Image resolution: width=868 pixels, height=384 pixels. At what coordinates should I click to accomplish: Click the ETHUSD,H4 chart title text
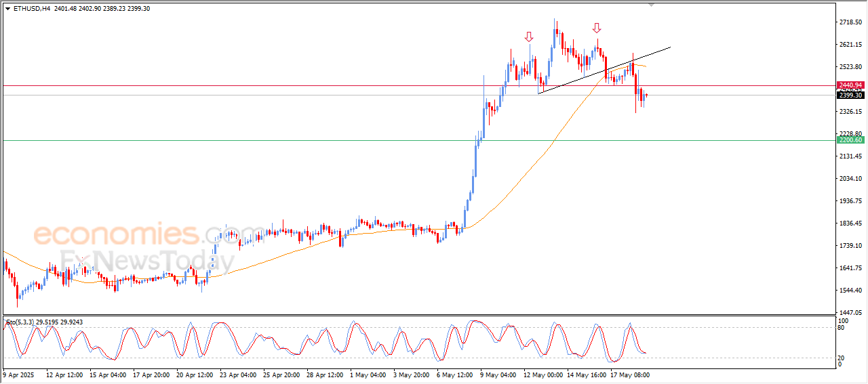tap(32, 8)
